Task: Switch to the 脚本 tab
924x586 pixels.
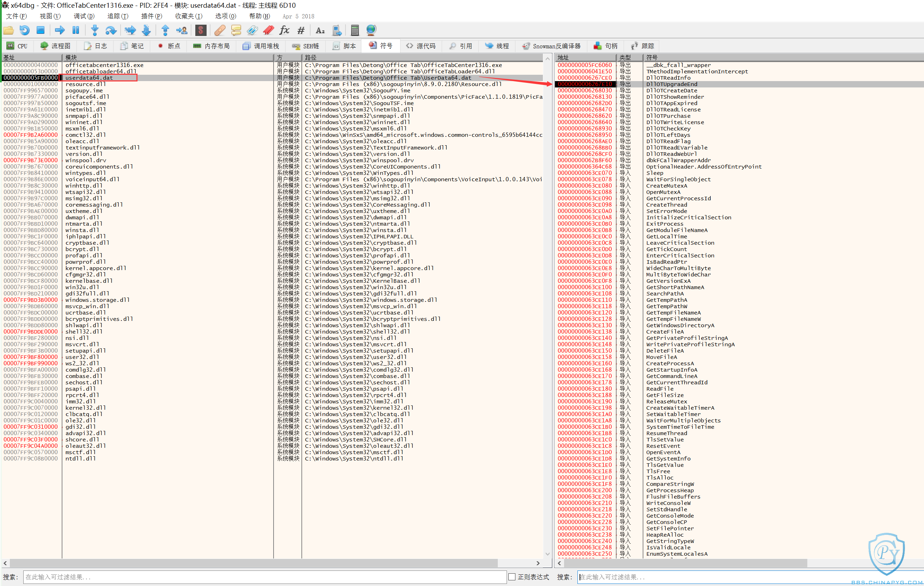Action: 344,46
